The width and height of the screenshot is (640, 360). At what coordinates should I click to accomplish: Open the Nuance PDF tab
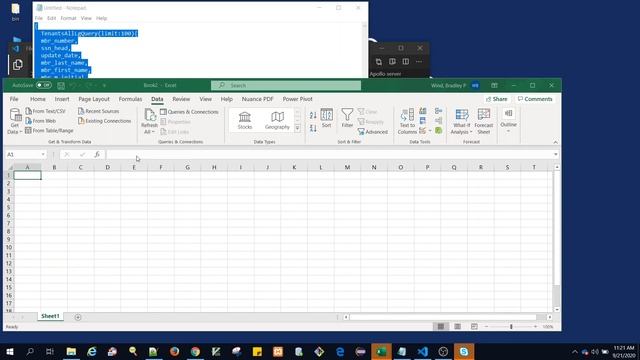tap(258, 99)
